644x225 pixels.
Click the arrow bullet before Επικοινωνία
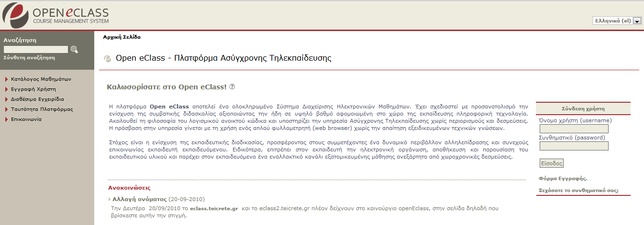[7, 119]
